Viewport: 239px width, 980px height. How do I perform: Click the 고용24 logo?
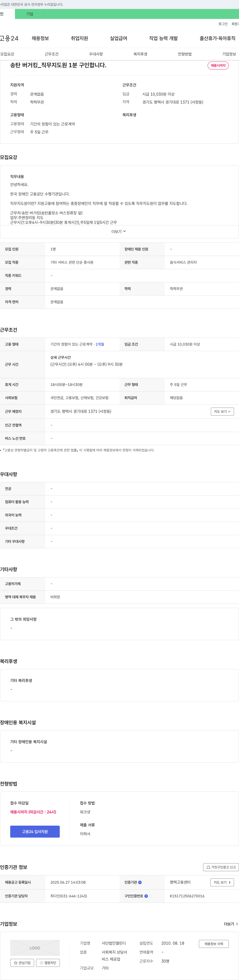(9, 38)
